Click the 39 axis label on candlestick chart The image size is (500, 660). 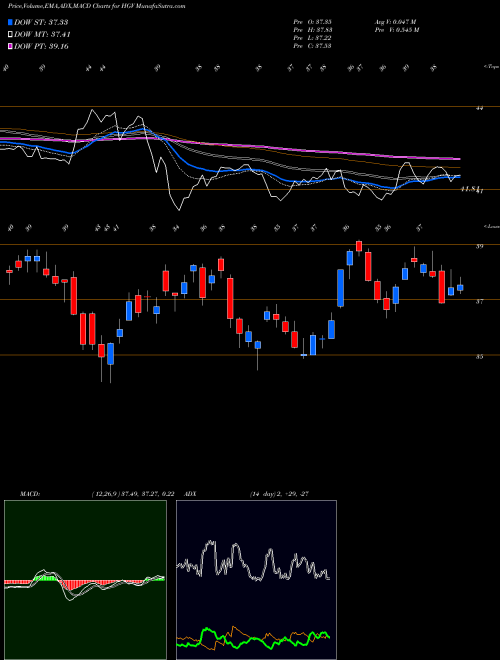click(x=479, y=246)
